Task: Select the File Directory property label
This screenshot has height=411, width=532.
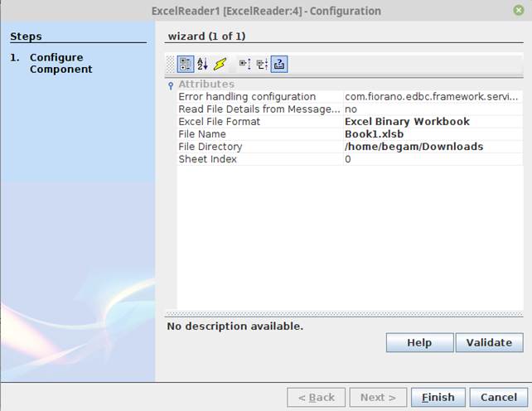Action: tap(210, 147)
